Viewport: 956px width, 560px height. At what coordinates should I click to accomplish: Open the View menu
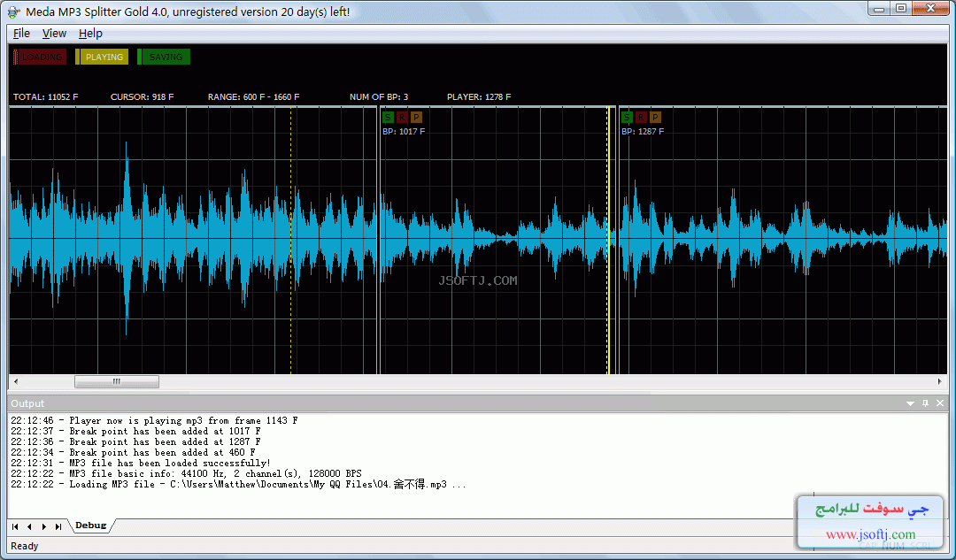(54, 33)
